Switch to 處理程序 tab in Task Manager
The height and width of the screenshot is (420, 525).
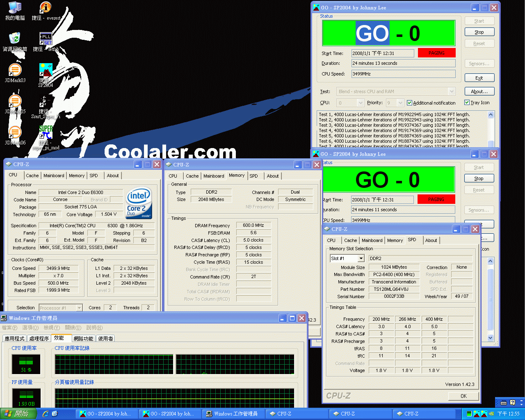[39, 338]
